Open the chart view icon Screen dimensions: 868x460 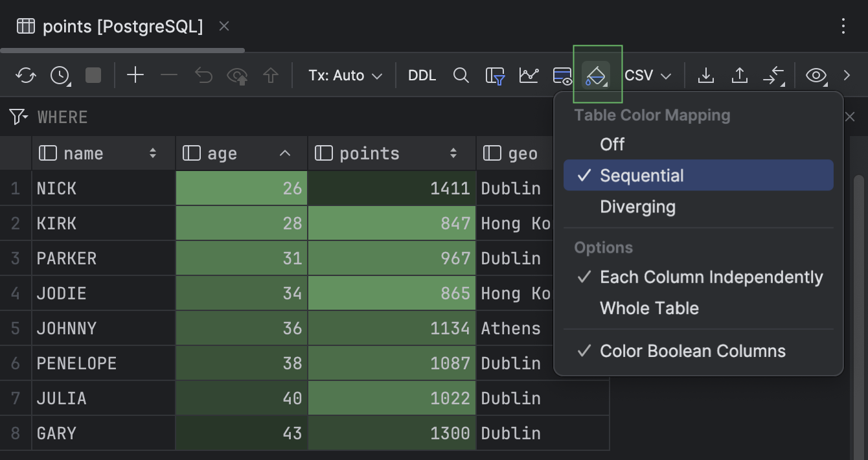[529, 75]
